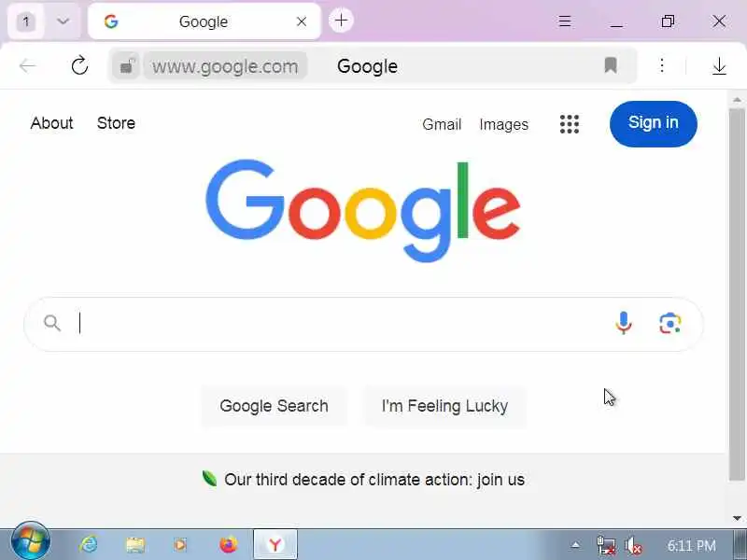The image size is (747, 560).
Task: Open the three-dot page options menu
Action: [x=662, y=65]
